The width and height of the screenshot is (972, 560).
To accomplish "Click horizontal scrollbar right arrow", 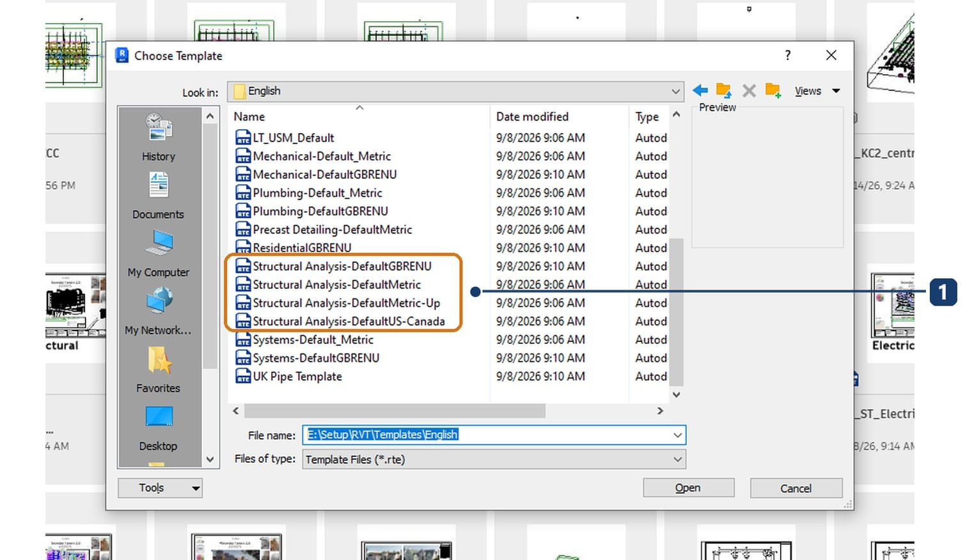I will pos(661,411).
